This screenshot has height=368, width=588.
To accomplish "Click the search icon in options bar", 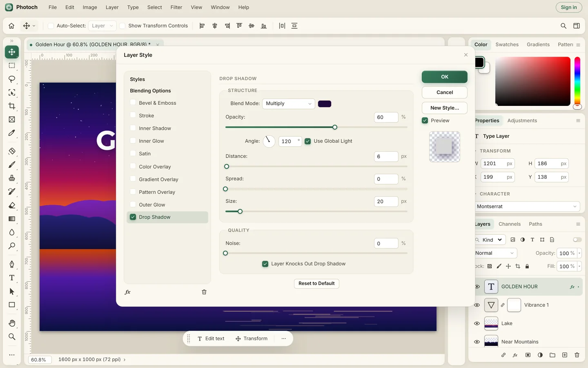I will [x=563, y=26].
